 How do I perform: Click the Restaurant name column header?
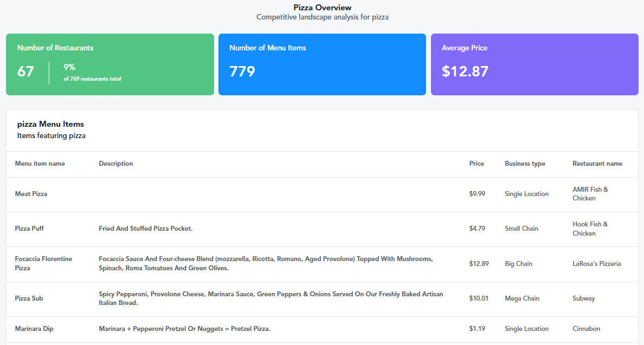click(597, 164)
